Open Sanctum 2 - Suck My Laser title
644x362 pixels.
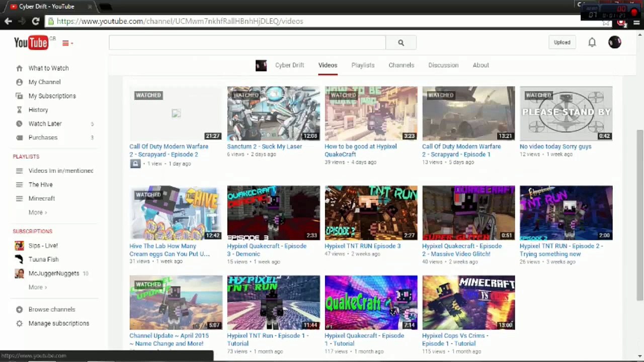(x=264, y=147)
